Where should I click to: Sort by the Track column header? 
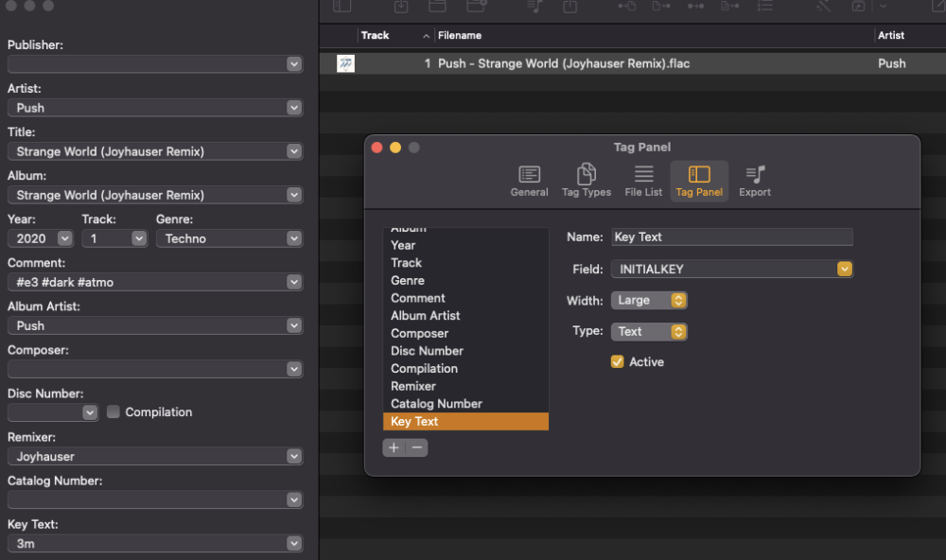click(395, 36)
